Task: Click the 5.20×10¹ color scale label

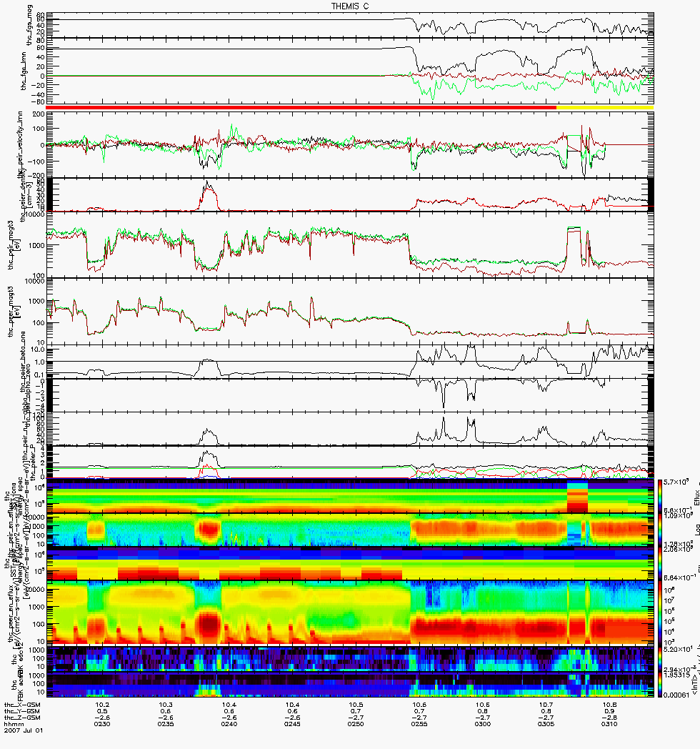Action: pos(678,649)
